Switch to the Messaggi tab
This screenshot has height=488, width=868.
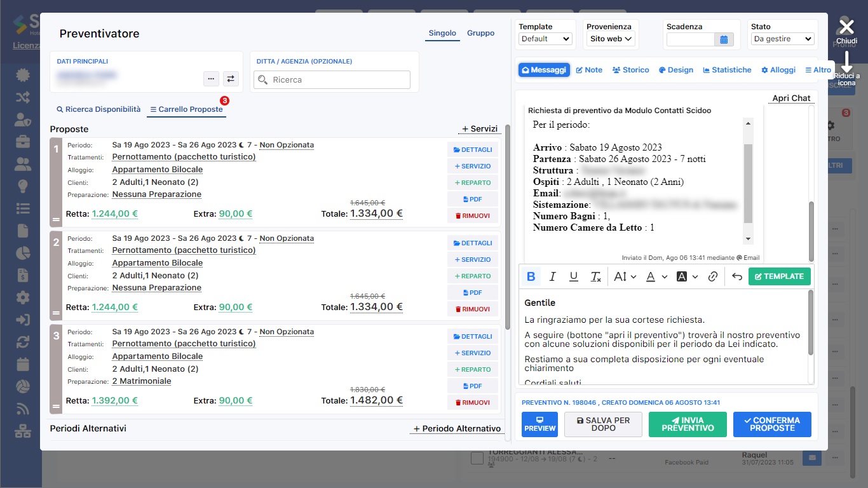point(544,70)
